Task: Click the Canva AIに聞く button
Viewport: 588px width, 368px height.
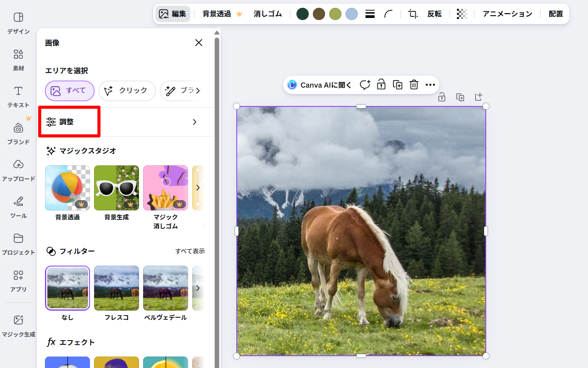Action: 319,85
